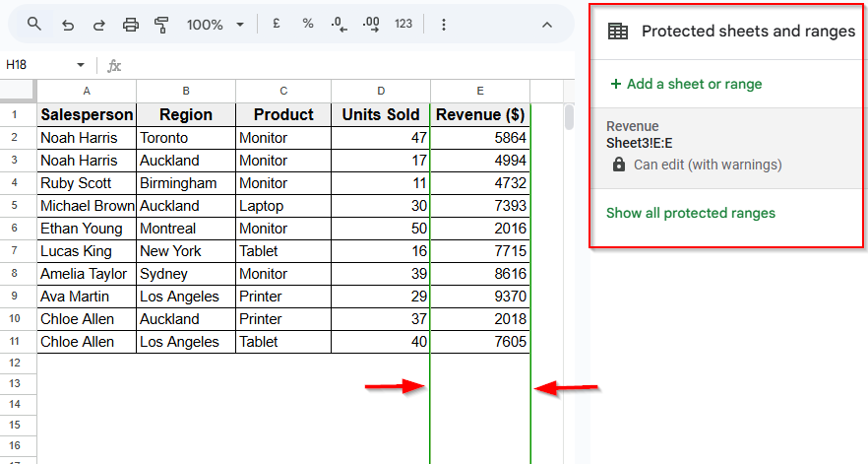Click Show all protected ranges link
This screenshot has width=868, height=464.
(x=690, y=213)
